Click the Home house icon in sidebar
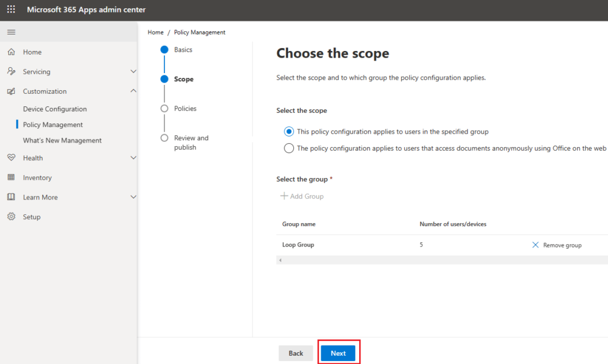 click(x=11, y=52)
